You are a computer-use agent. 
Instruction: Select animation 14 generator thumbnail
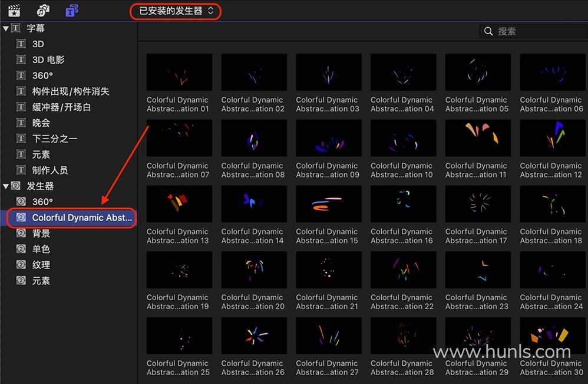[x=254, y=204]
